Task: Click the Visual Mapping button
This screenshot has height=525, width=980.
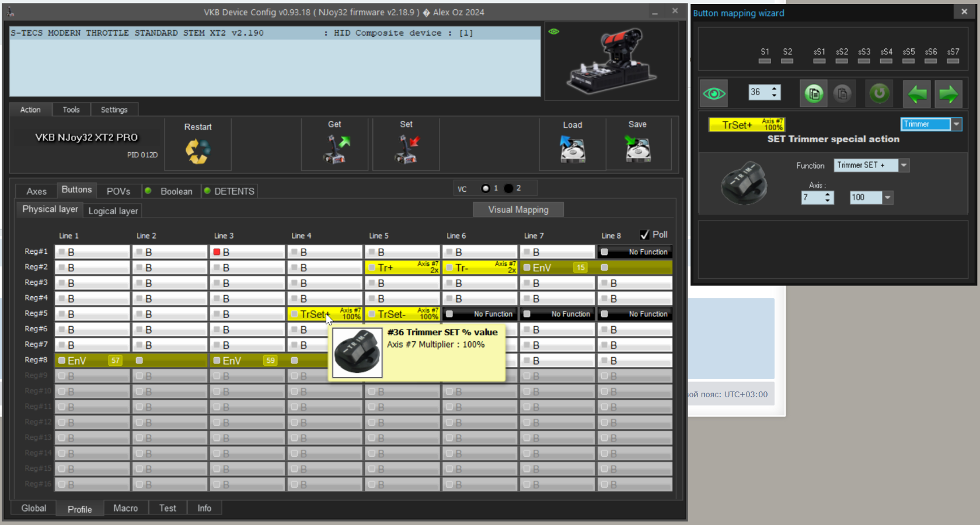Action: click(x=518, y=209)
